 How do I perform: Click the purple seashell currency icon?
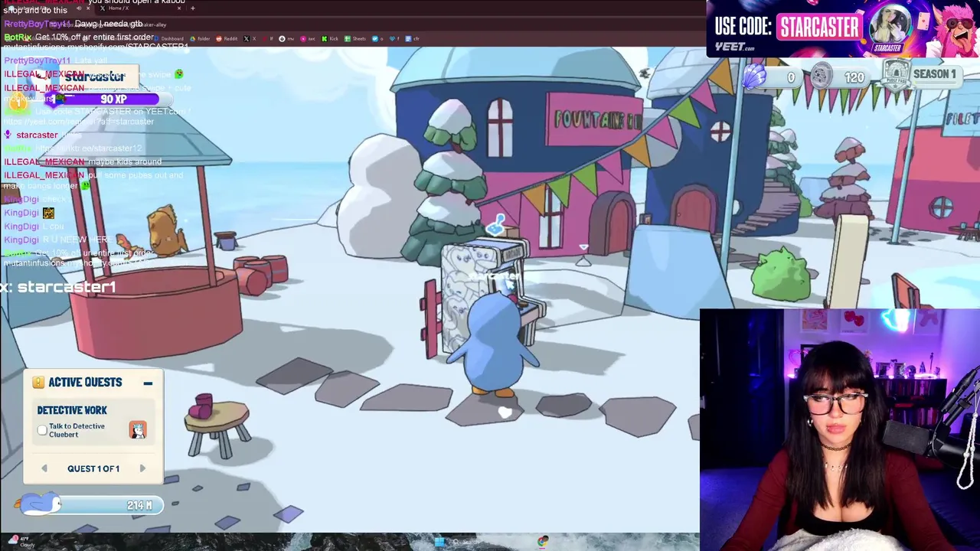(754, 77)
